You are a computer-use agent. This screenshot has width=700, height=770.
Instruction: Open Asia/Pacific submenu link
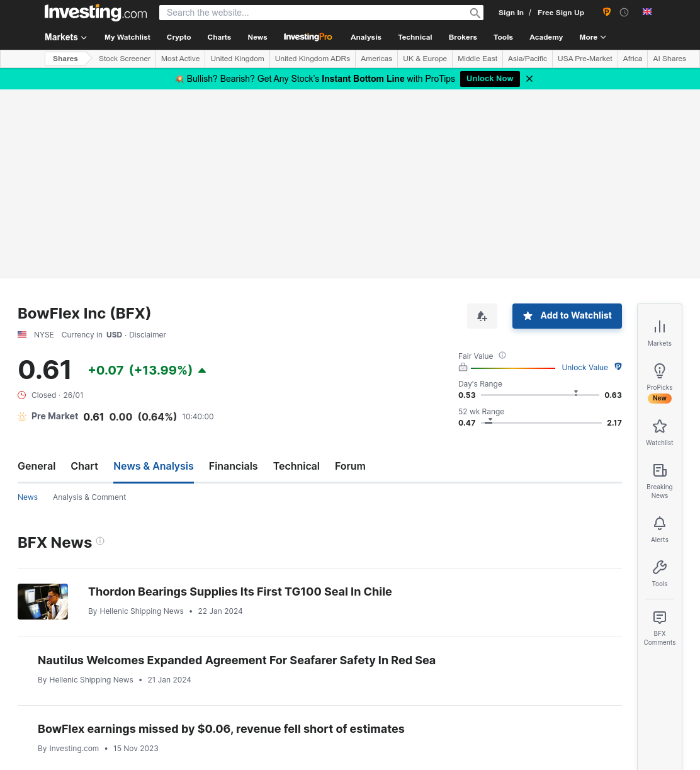click(528, 59)
